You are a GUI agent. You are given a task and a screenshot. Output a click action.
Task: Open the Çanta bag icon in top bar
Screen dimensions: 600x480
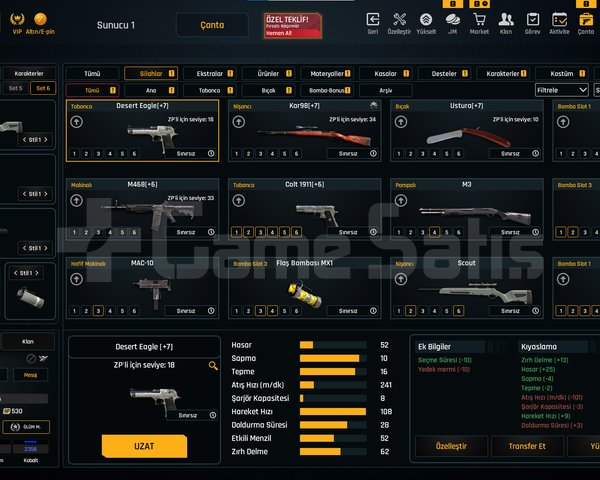[586, 20]
